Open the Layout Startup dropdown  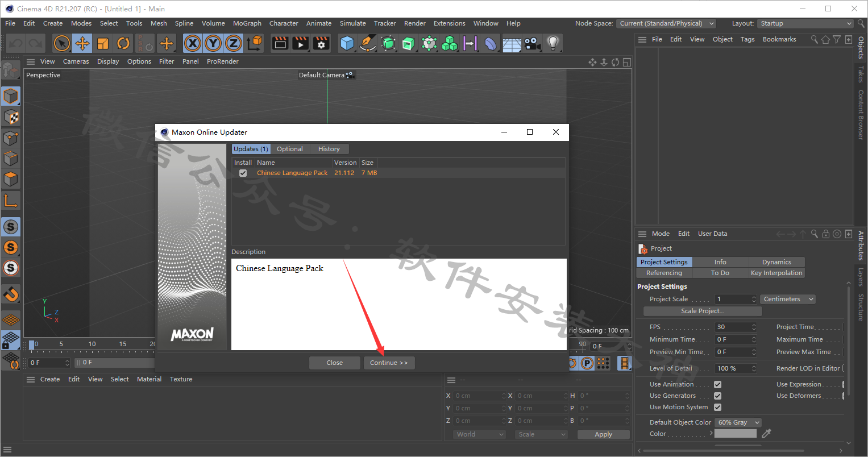[805, 23]
